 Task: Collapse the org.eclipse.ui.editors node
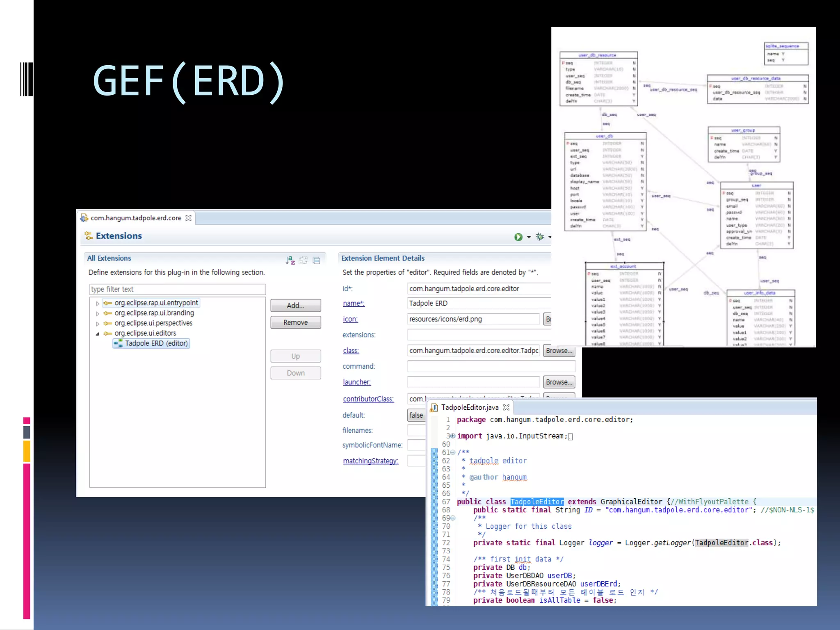98,334
